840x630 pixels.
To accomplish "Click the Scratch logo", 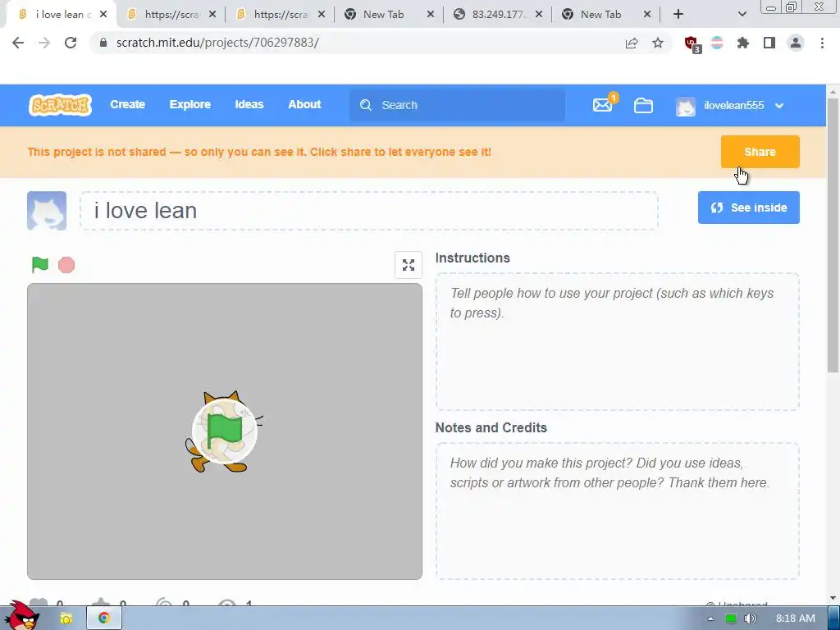I will pos(60,105).
